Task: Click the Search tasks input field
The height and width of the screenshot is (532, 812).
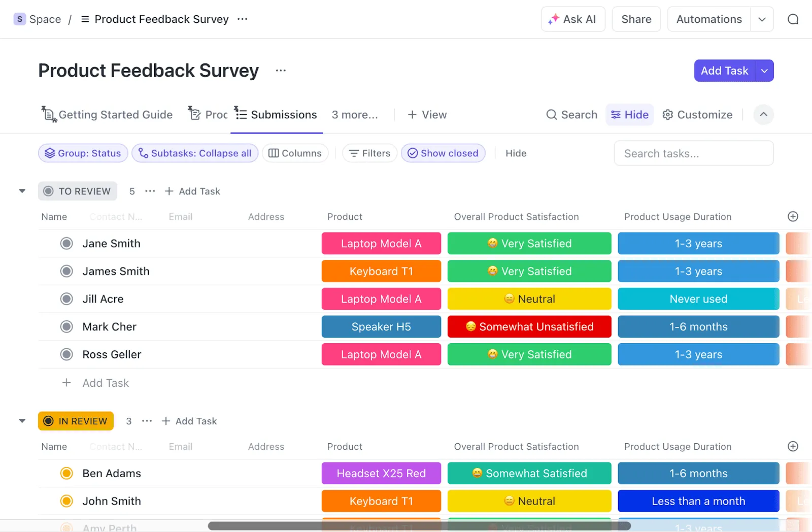Action: coord(693,153)
